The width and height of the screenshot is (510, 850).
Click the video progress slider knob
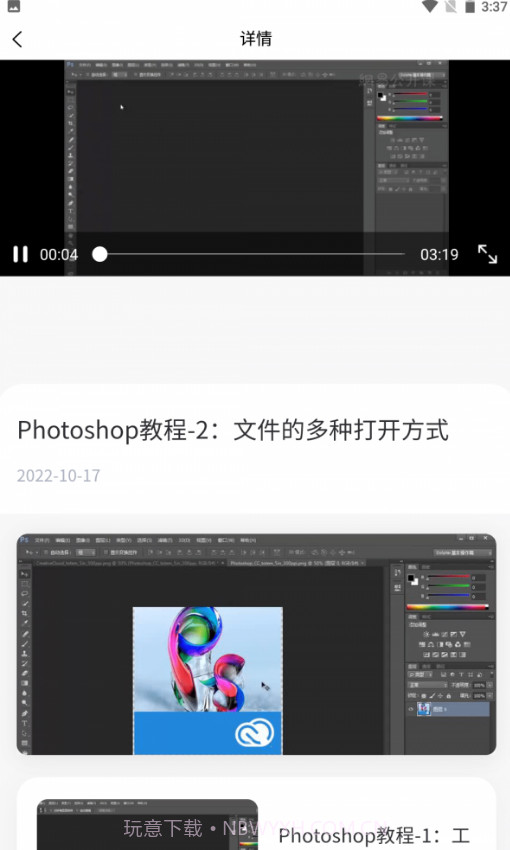[x=100, y=254]
